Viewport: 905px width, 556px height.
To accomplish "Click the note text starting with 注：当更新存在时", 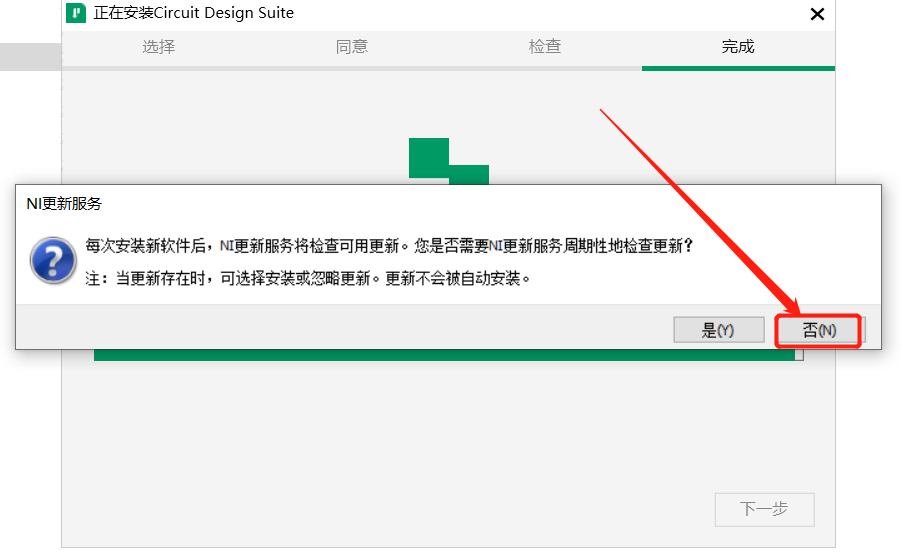I will pyautogui.click(x=308, y=278).
